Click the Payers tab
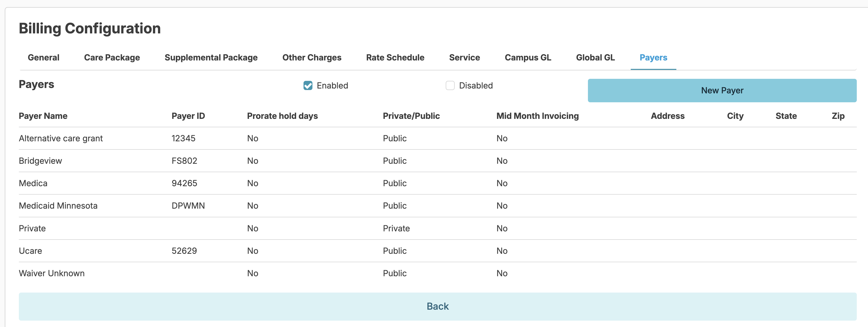This screenshot has height=327, width=868. [653, 58]
